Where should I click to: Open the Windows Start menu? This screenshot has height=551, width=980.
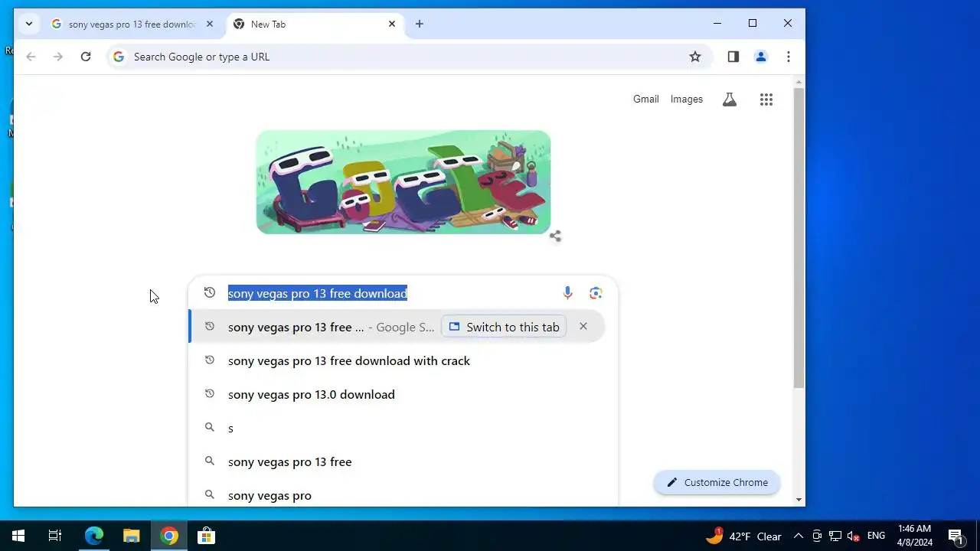18,536
